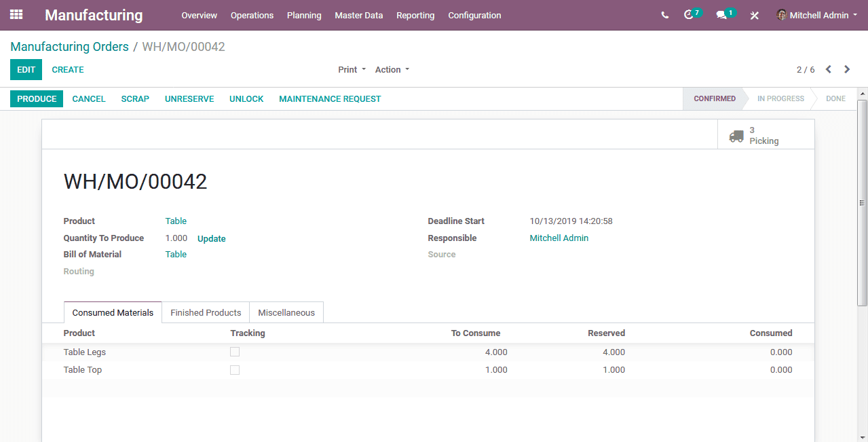The height and width of the screenshot is (442, 868).
Task: Open the Master Data menu
Action: [x=358, y=15]
